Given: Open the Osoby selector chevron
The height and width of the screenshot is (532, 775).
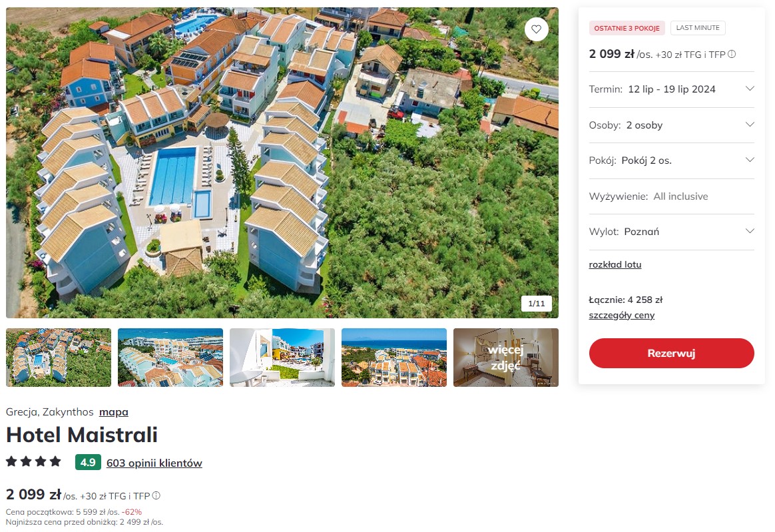Looking at the screenshot, I should 750,125.
